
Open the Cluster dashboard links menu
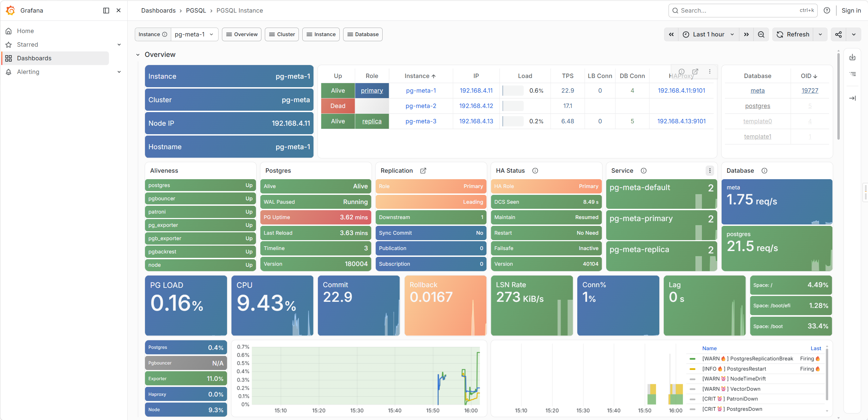(x=282, y=34)
